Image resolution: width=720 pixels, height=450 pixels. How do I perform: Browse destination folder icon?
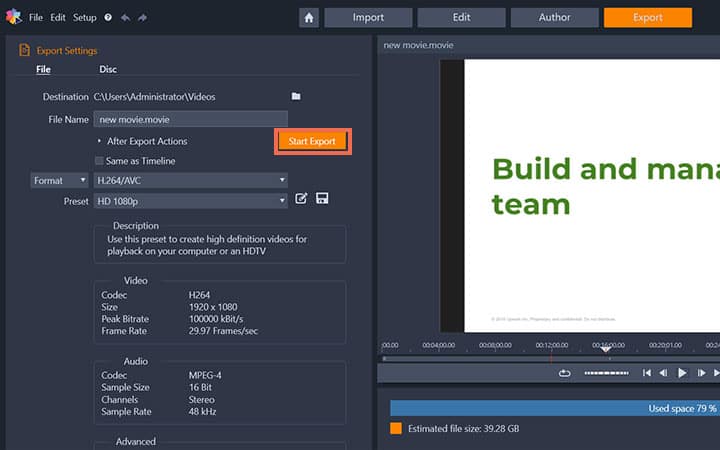coord(296,96)
